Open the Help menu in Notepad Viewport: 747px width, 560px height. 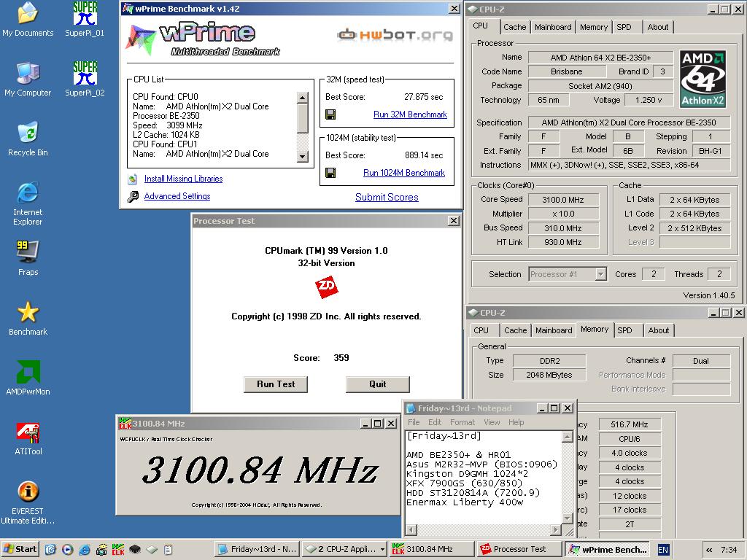516,422
